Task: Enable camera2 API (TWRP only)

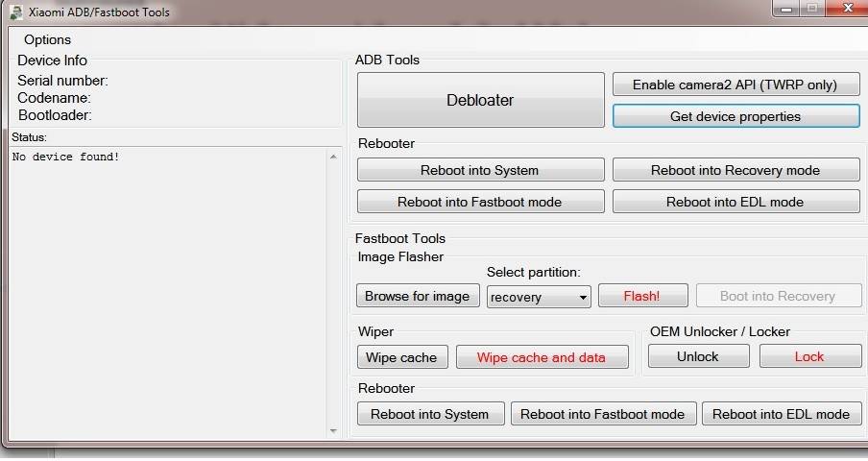Action: pos(735,85)
